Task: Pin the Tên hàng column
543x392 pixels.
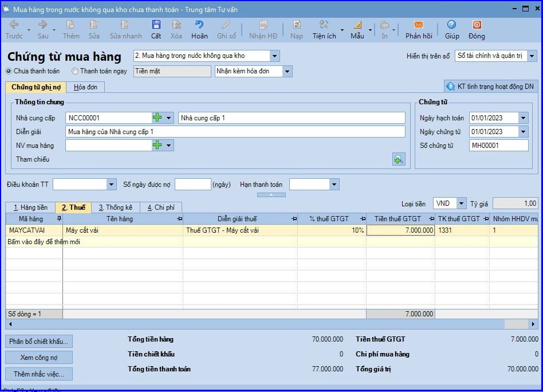Action: tap(179, 219)
